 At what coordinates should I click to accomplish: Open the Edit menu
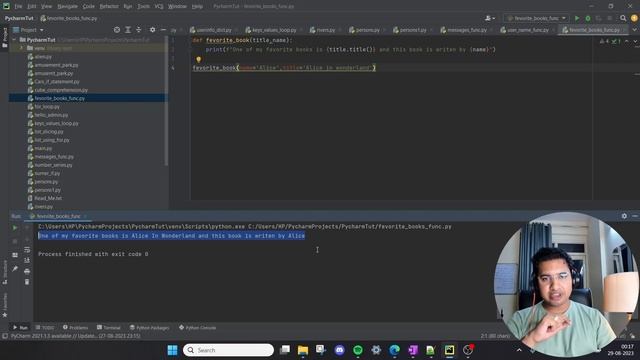tap(32, 7)
